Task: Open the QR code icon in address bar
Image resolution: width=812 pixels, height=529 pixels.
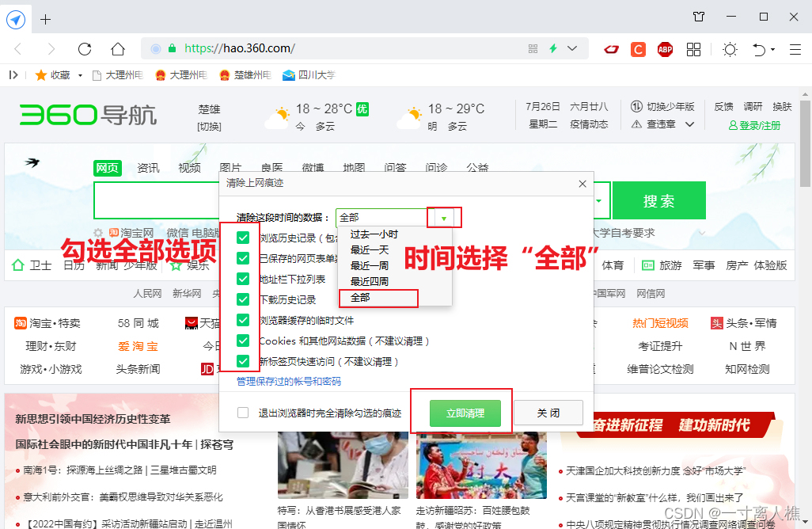Action: (533, 49)
